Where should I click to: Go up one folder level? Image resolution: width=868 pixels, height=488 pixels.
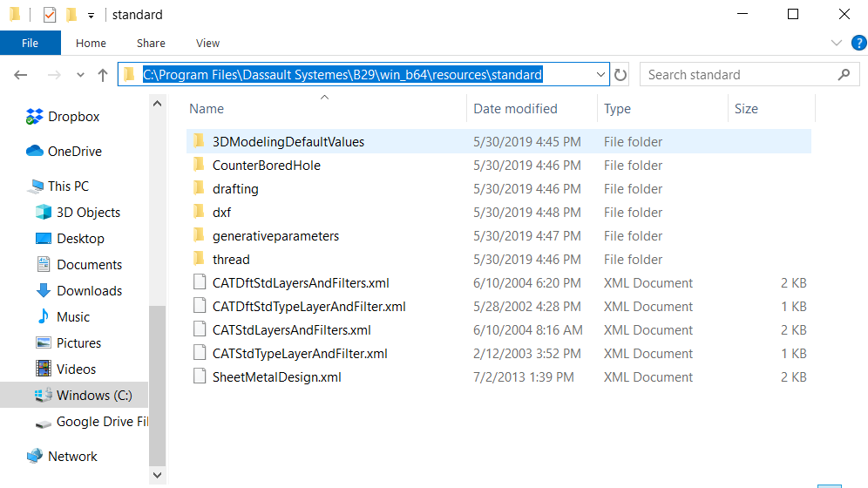(x=103, y=75)
